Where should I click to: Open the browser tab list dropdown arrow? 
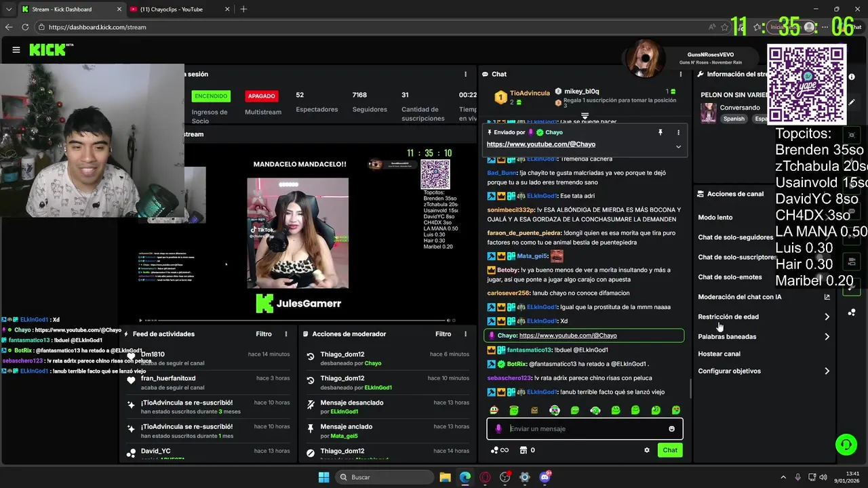[9, 9]
